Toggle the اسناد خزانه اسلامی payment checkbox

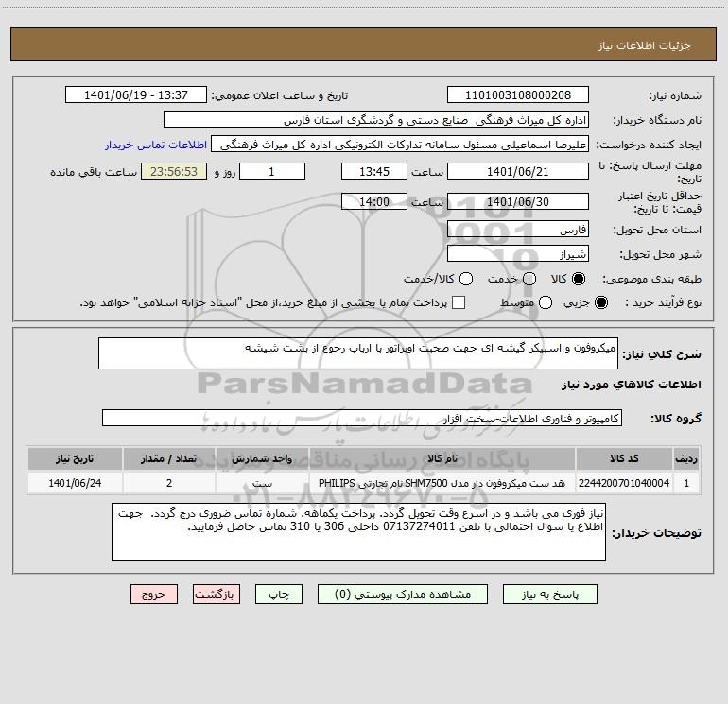coord(459,302)
